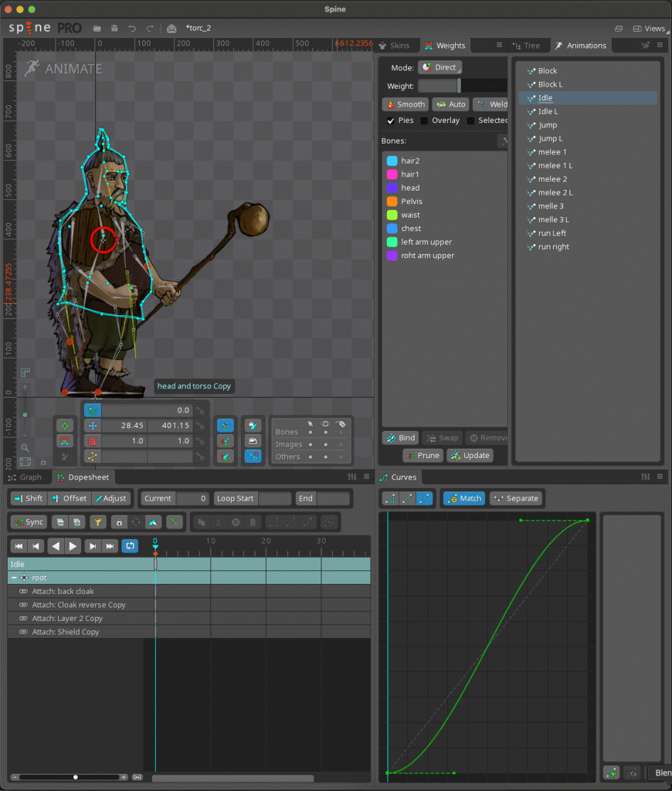
Task: Click the save project icon
Action: [x=114, y=29]
